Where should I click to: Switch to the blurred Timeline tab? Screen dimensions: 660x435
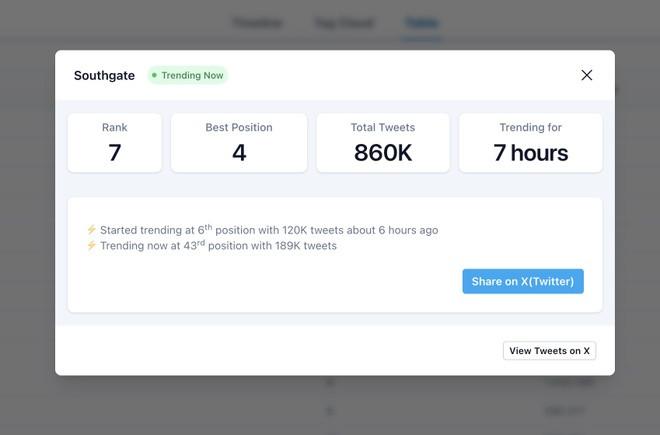(258, 23)
